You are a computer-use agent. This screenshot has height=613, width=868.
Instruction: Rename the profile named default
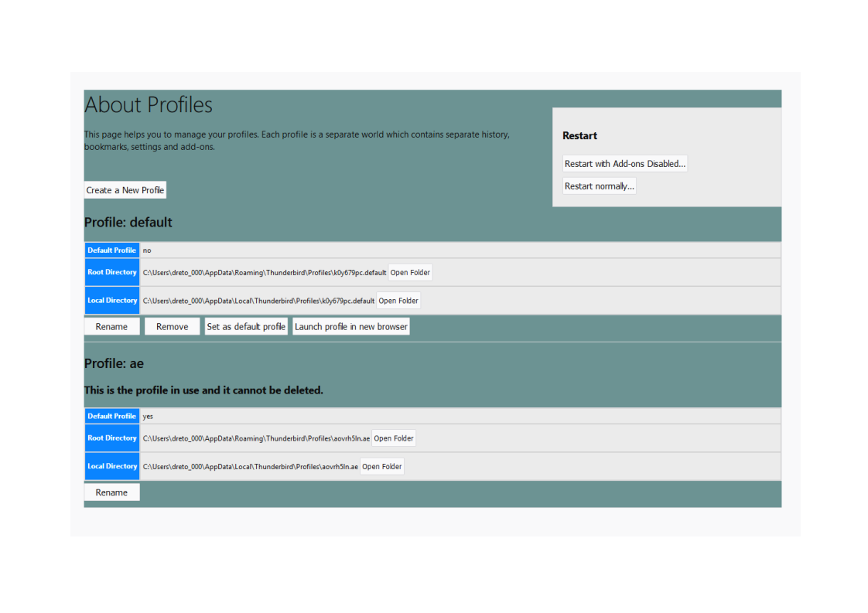pos(111,327)
